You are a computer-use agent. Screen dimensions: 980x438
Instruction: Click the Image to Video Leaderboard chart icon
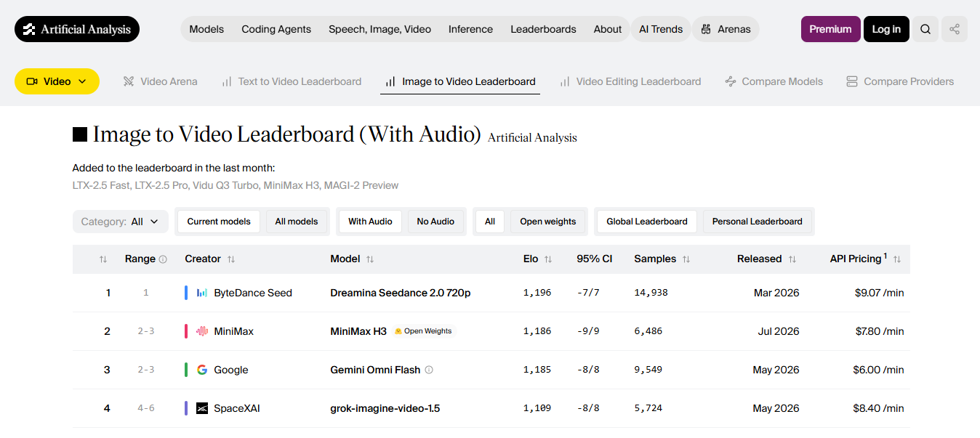coord(390,81)
